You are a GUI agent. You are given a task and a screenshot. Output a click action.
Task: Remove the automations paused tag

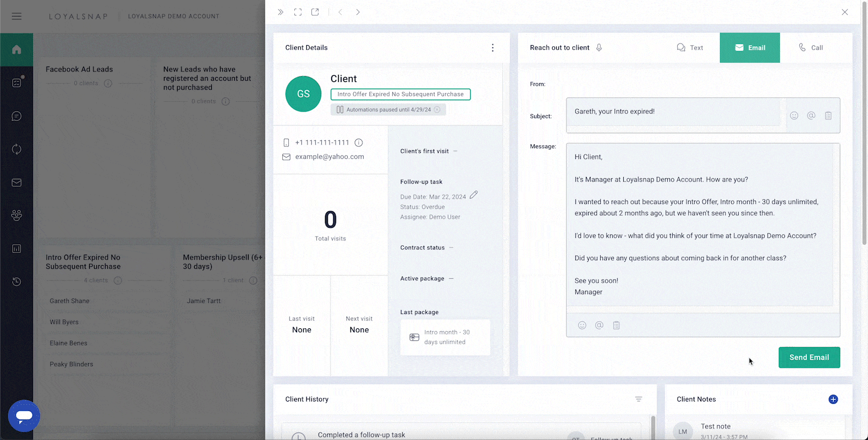point(437,109)
